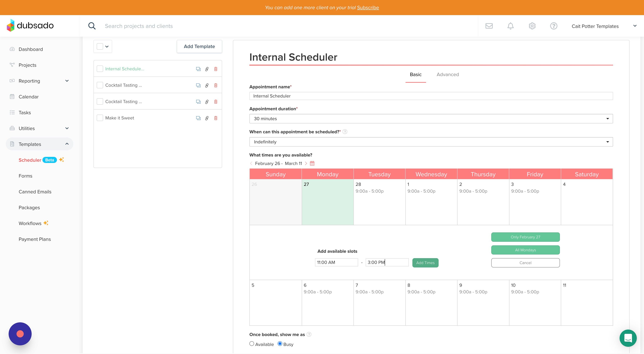Open the calendar date picker icon
Screen dimensions: 644x354
pos(312,164)
